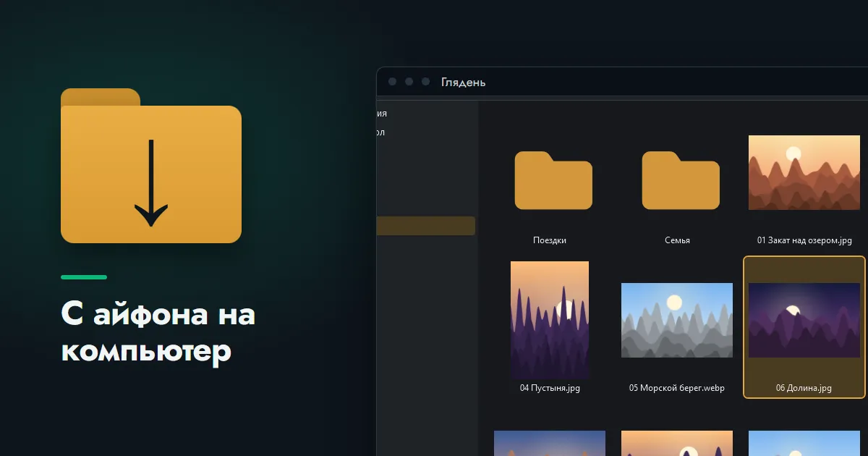Click the "Семья" folder name label
This screenshot has width=868, height=456.
pyautogui.click(x=677, y=240)
